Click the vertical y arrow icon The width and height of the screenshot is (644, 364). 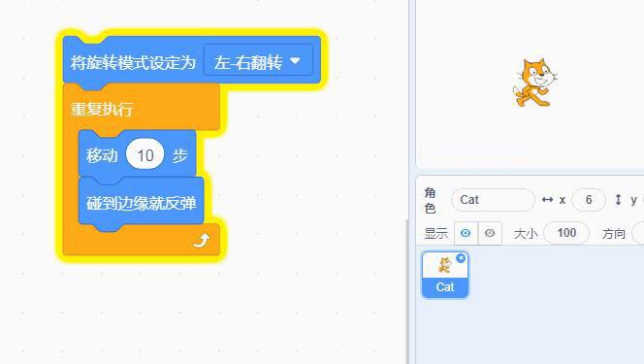[618, 200]
